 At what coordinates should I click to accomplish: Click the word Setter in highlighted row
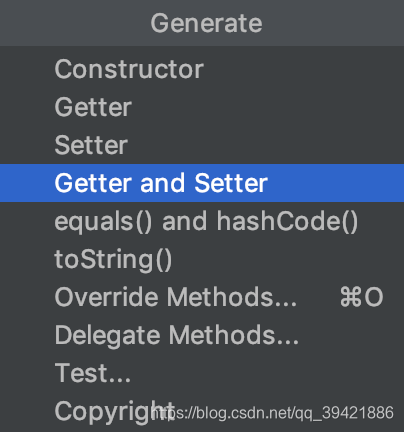231,183
